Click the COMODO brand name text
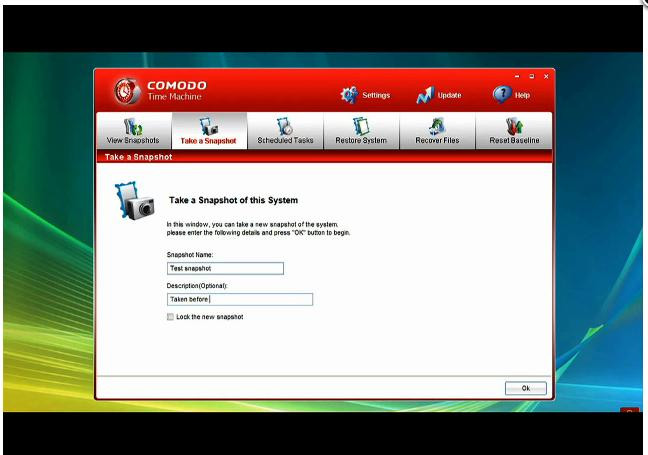 pos(177,86)
